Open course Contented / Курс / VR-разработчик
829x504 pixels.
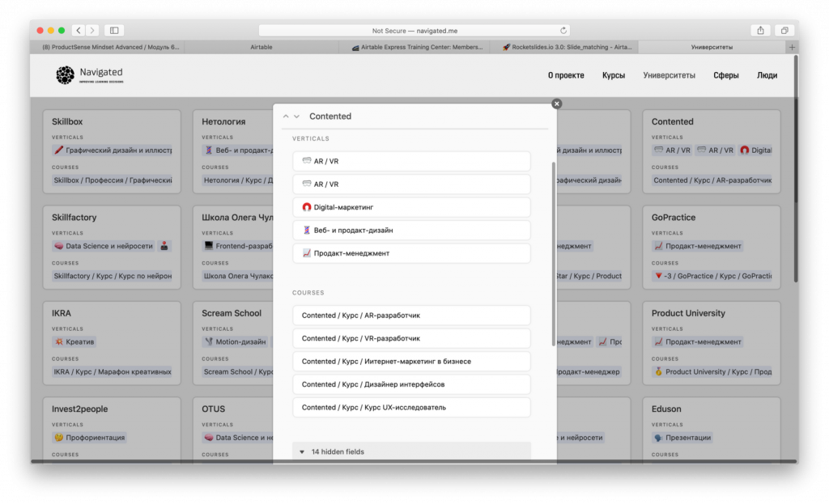point(411,338)
